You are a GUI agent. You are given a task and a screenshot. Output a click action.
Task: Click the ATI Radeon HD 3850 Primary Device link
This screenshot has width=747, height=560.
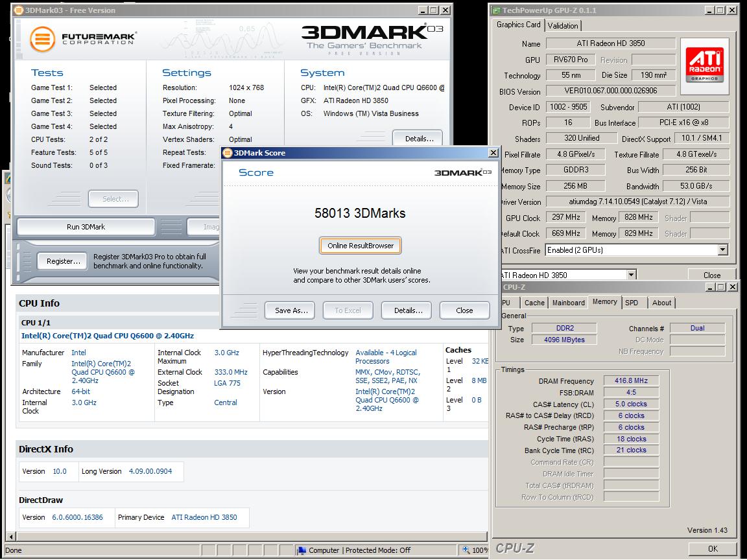point(204,517)
